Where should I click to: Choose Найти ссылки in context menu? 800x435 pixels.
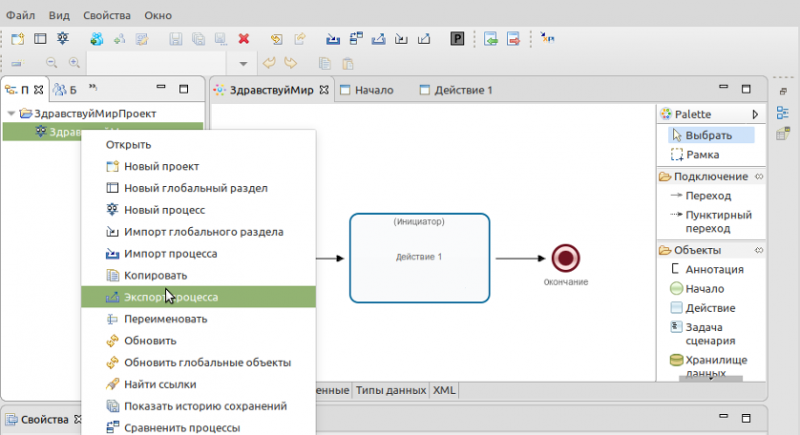click(198, 384)
